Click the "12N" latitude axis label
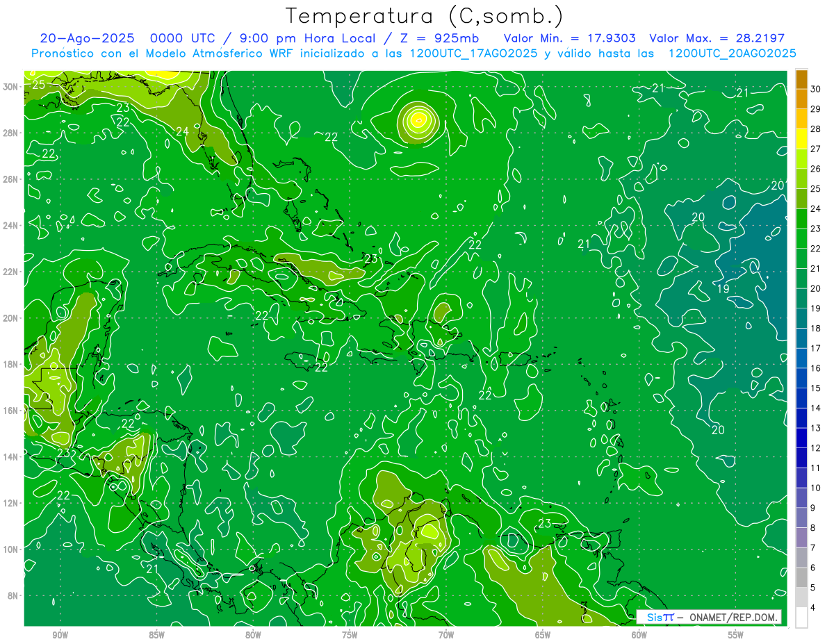The height and width of the screenshot is (644, 834). 10,503
